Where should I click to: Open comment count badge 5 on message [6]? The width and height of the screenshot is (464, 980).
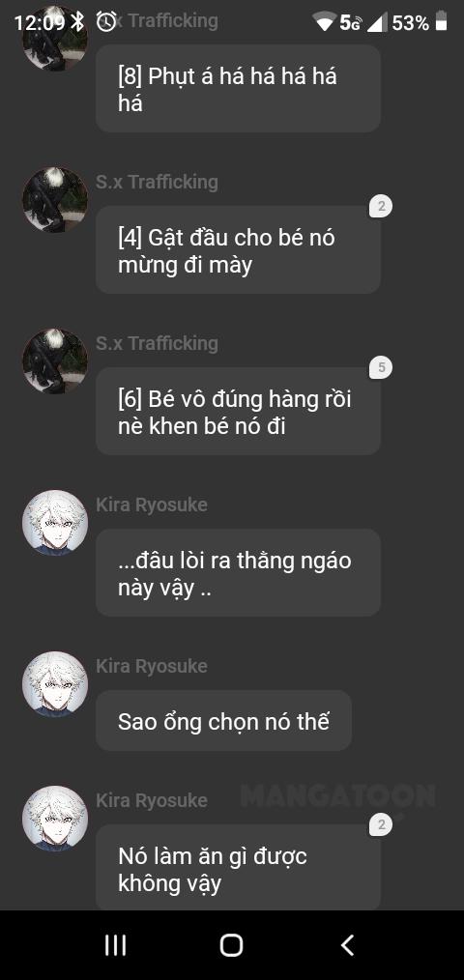click(381, 367)
